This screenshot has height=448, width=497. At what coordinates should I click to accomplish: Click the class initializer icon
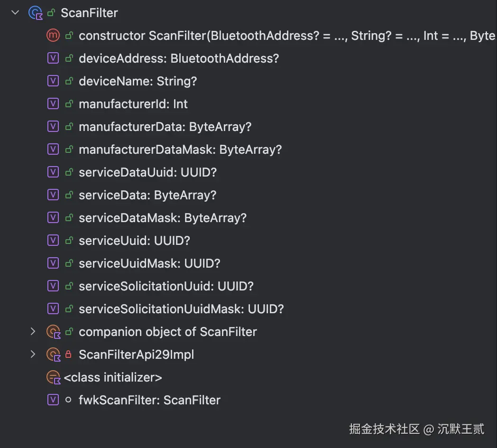[x=53, y=377]
